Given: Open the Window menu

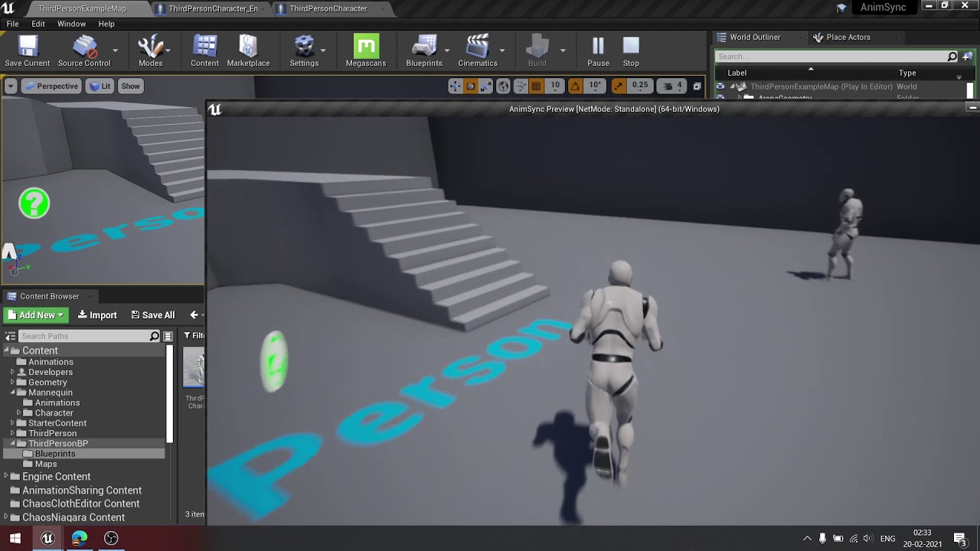Looking at the screenshot, I should (x=71, y=24).
